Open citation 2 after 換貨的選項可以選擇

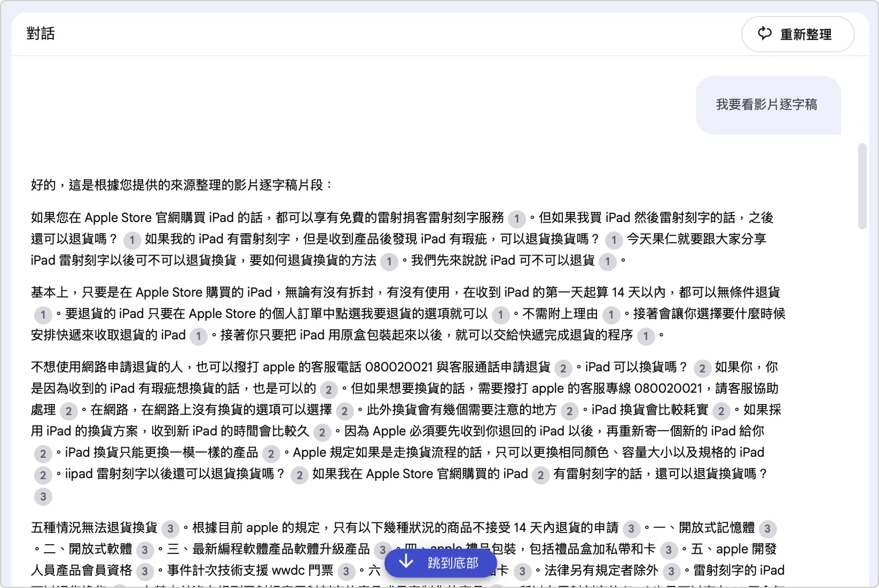coord(344,410)
